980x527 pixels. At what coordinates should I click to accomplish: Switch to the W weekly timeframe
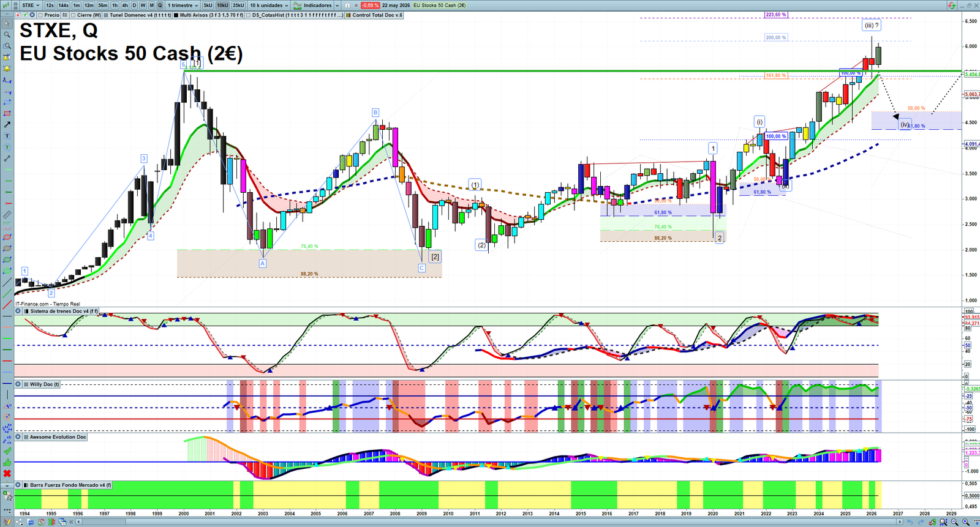[143, 6]
